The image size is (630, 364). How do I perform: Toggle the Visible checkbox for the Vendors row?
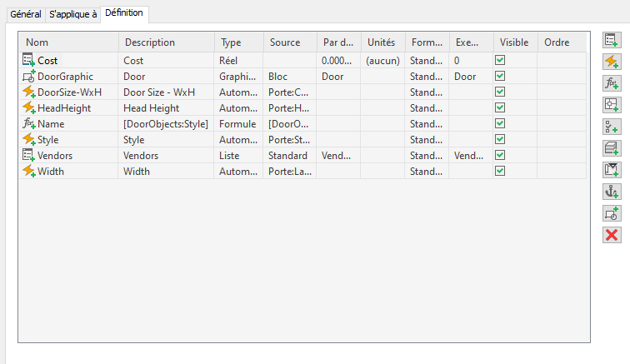(x=500, y=155)
